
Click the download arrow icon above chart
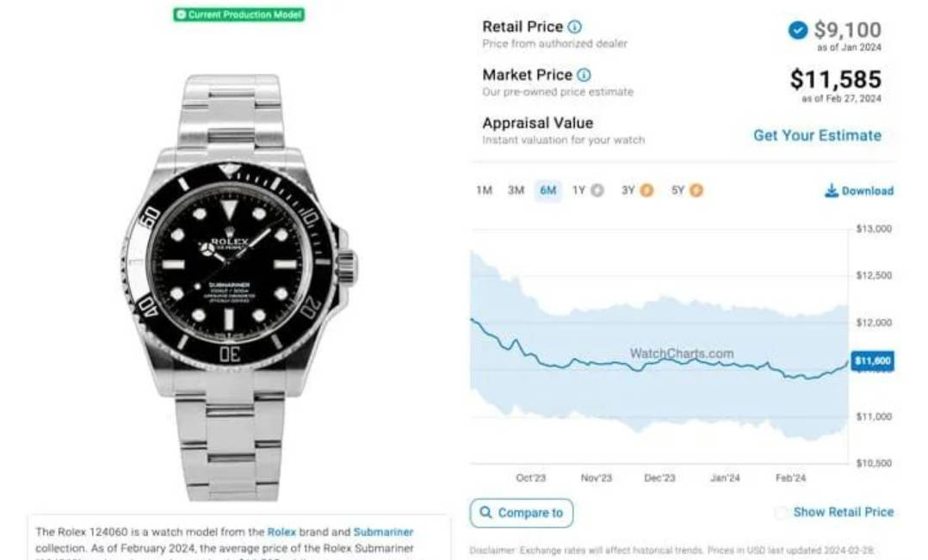(832, 190)
